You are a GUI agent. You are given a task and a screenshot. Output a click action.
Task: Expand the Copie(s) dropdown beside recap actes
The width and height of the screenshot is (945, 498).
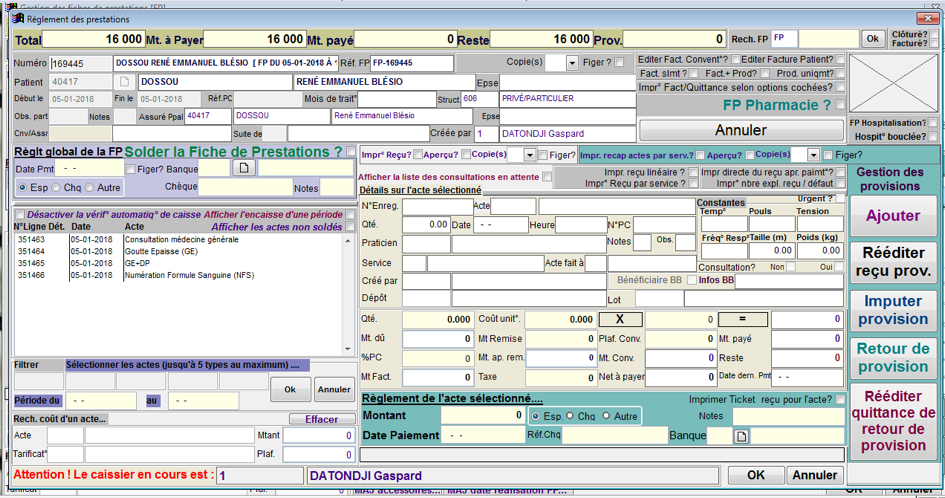click(813, 156)
